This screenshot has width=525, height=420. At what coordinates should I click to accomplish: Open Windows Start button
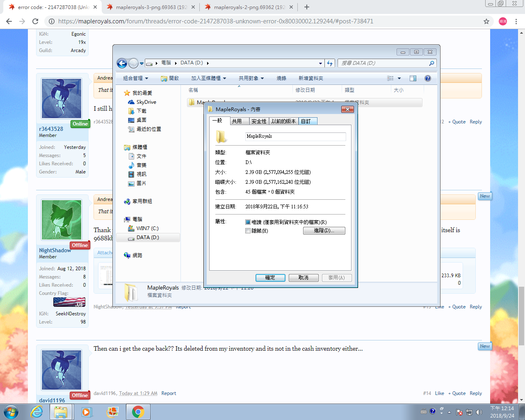pyautogui.click(x=11, y=412)
